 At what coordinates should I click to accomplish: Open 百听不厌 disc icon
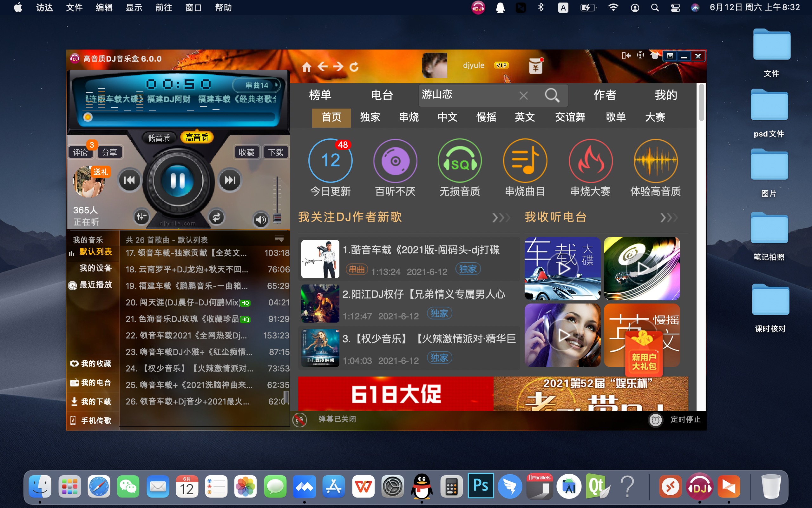(395, 161)
